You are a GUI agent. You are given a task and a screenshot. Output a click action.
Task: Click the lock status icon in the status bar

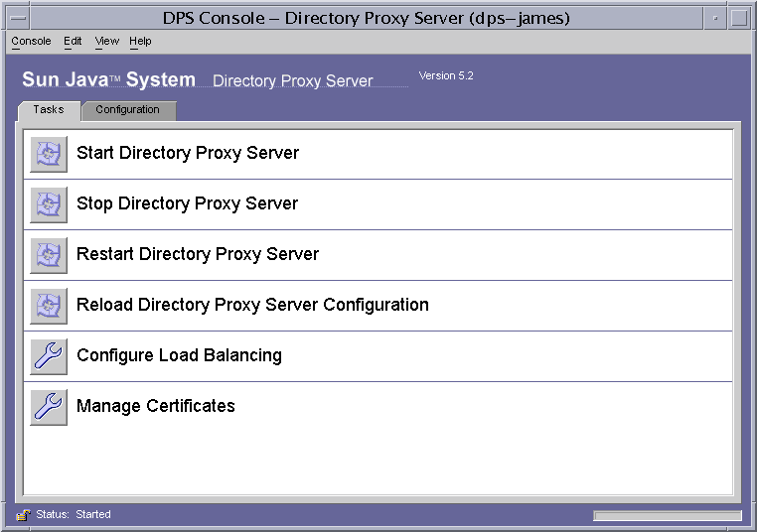coord(23,515)
